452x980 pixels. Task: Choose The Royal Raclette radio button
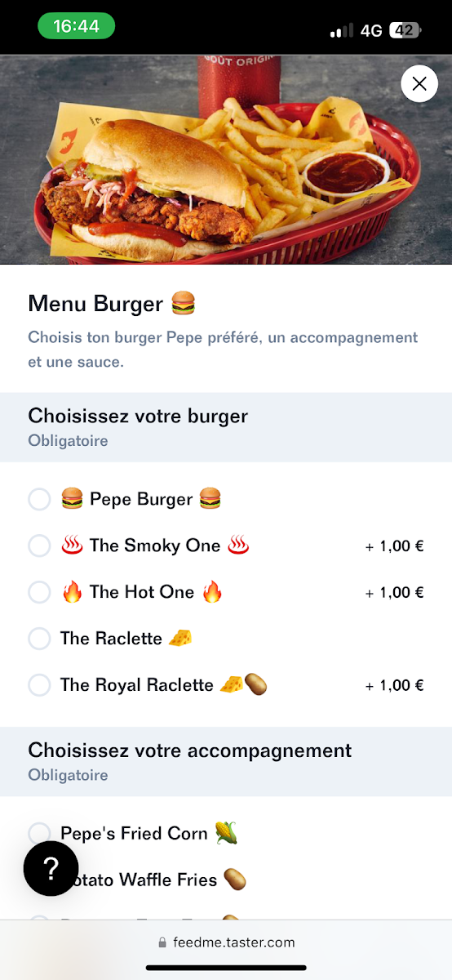point(39,685)
